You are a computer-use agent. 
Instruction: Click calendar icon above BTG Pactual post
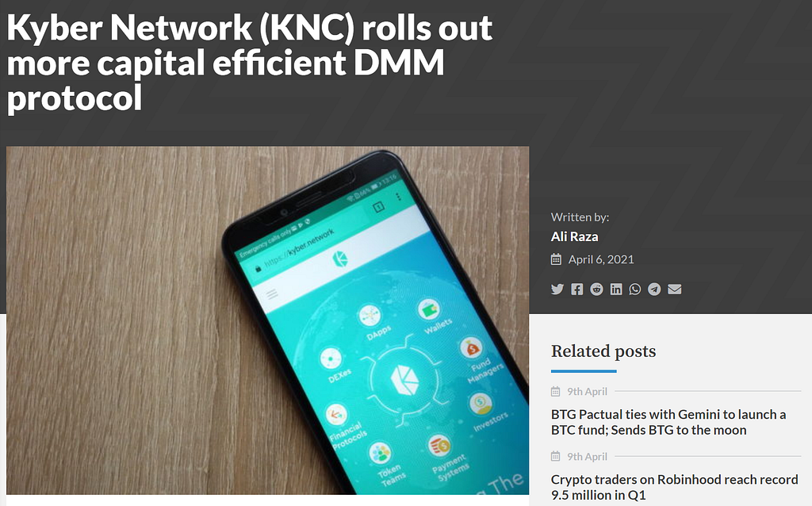555,392
